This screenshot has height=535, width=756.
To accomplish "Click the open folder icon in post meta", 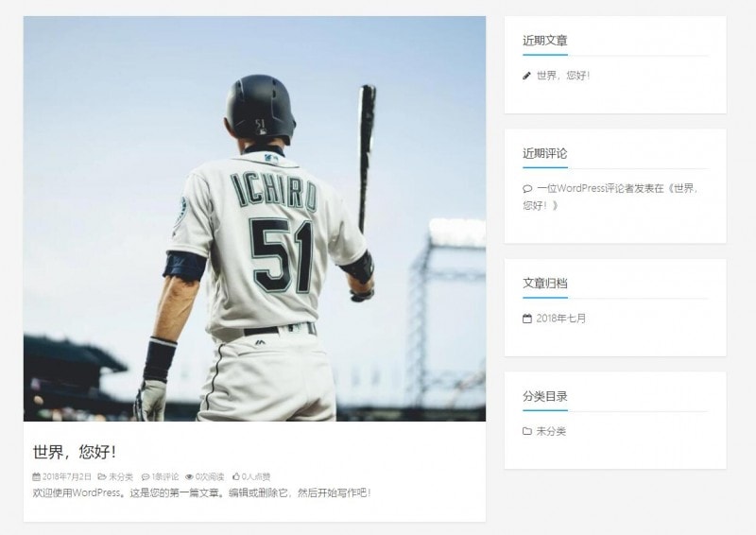I will (x=102, y=476).
